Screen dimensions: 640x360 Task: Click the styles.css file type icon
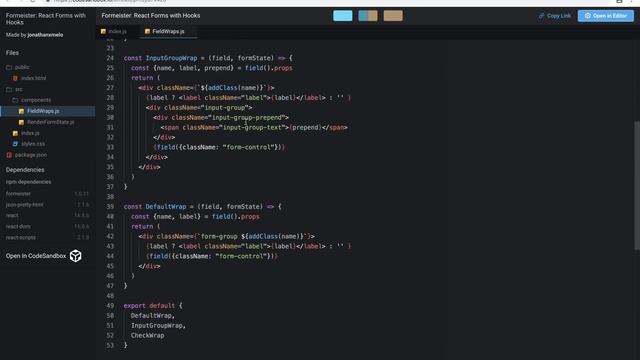(15, 144)
